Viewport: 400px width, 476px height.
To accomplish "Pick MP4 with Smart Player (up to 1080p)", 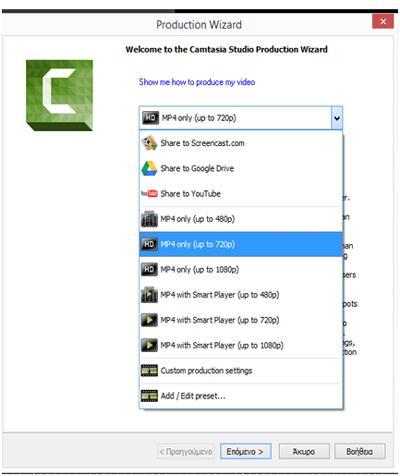I will coord(241,345).
